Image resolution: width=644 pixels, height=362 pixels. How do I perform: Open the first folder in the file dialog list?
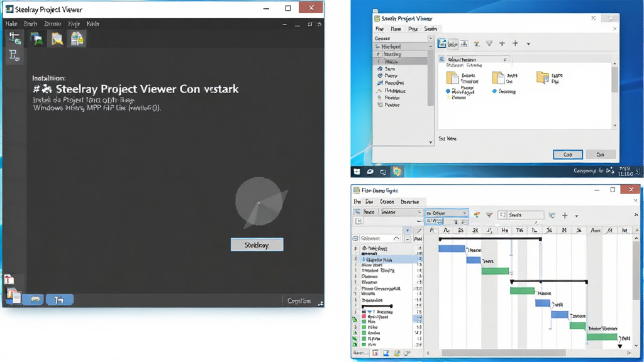click(452, 77)
